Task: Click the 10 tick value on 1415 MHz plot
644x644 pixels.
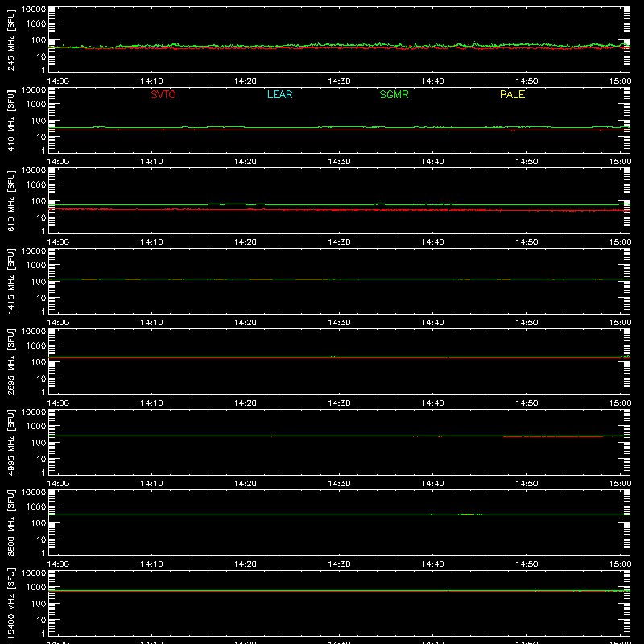Action: 41,298
